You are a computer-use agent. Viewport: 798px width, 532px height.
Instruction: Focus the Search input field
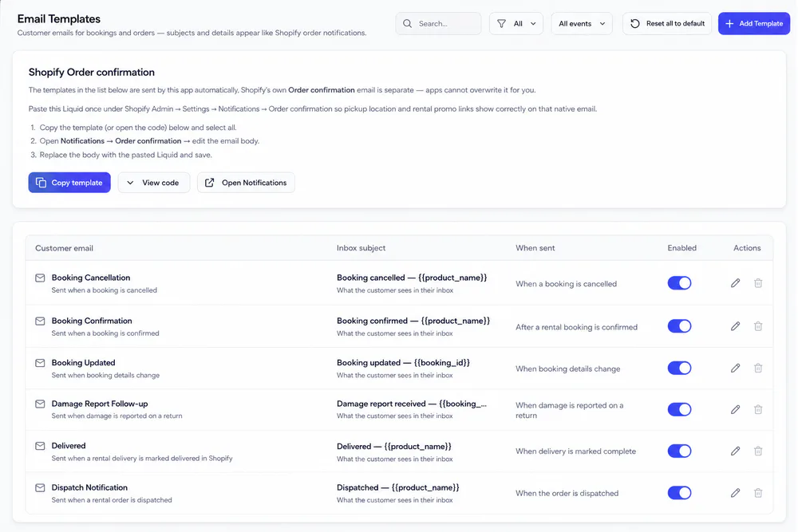[438, 23]
